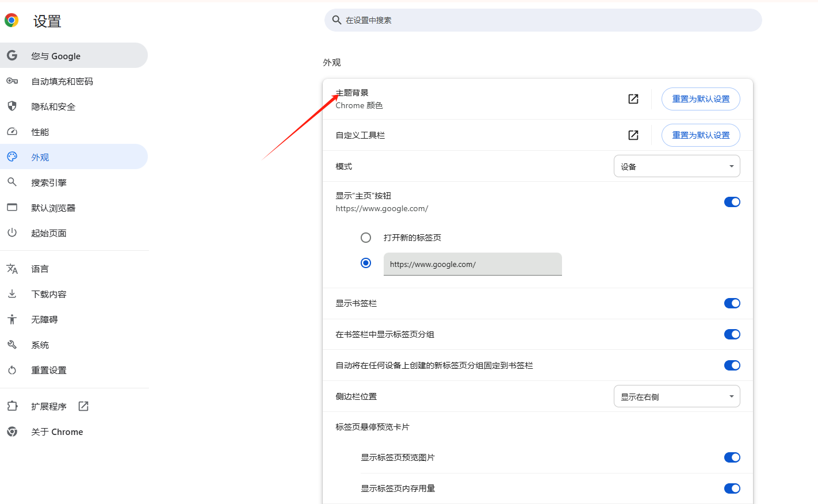
Task: Open the 关于 Chrome page
Action: point(74,432)
